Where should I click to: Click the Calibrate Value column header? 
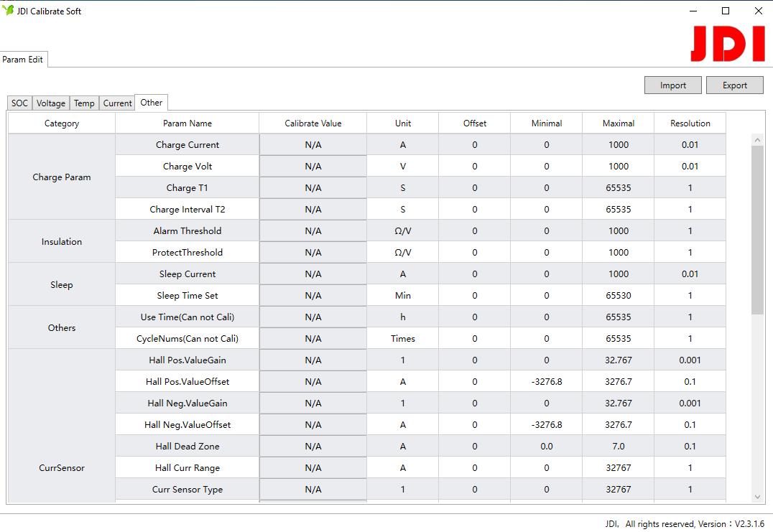(x=313, y=123)
